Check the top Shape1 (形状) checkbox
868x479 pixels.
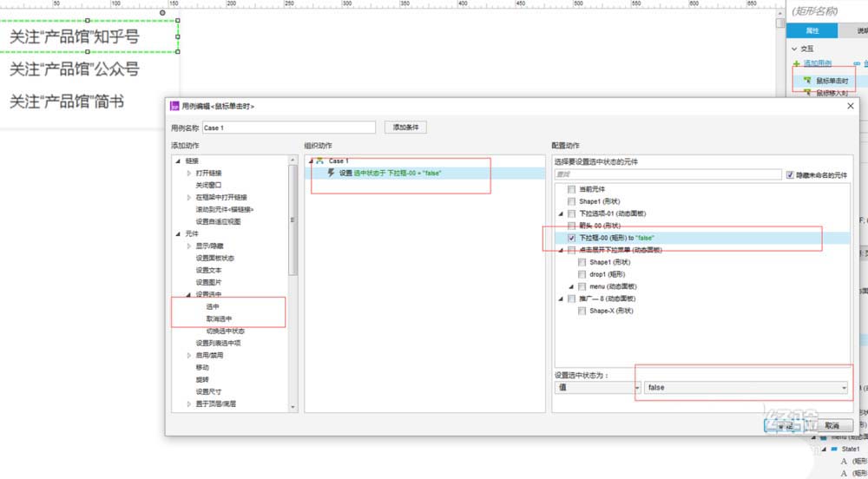click(571, 201)
